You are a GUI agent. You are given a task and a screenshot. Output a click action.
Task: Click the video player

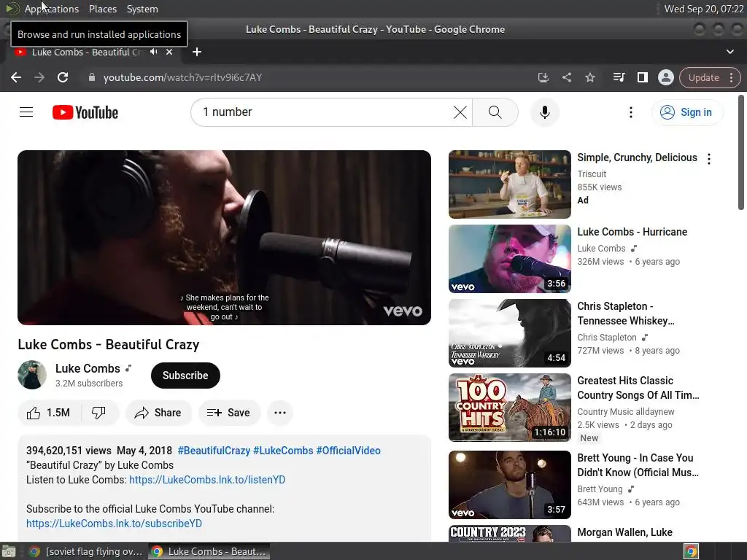click(224, 238)
